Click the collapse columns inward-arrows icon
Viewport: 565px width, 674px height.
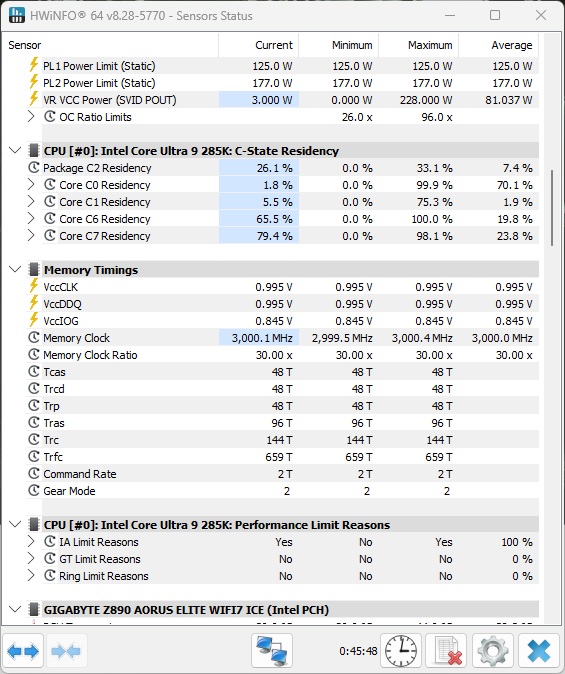point(66,651)
